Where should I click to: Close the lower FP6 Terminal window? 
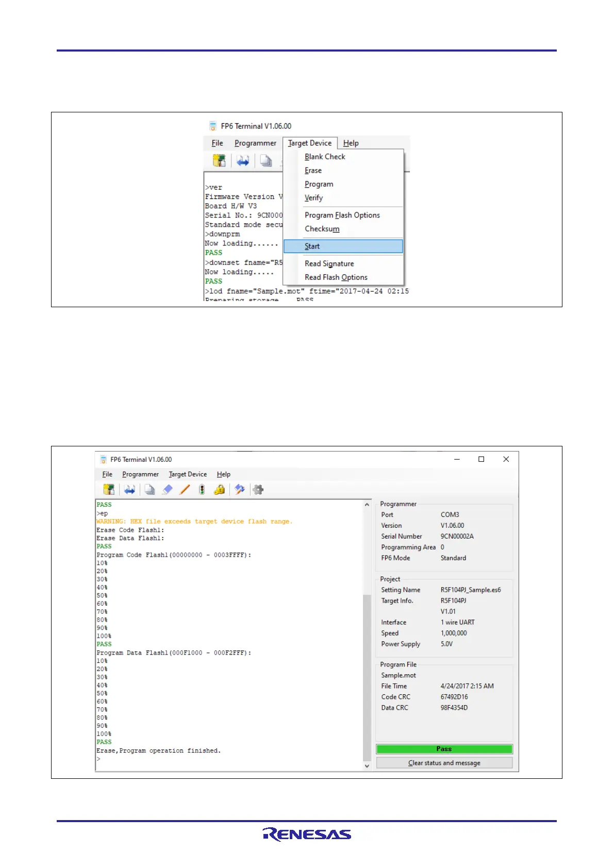click(506, 459)
